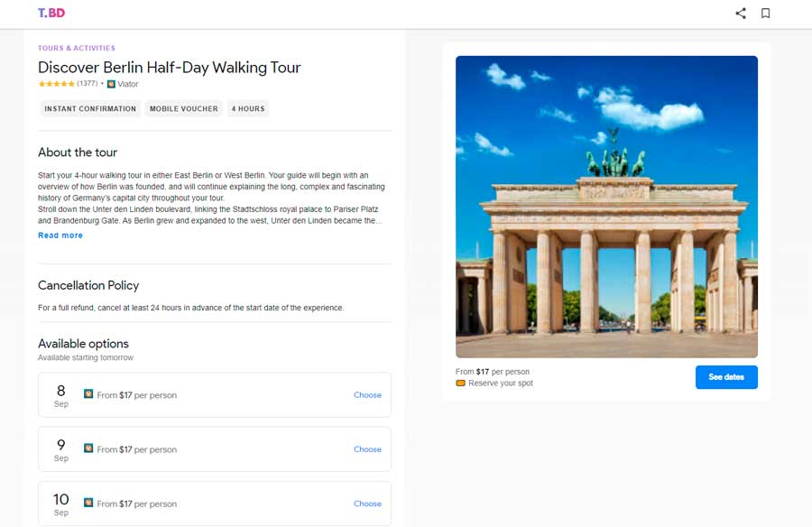Image resolution: width=812 pixels, height=527 pixels.
Task: Click the share icon in header
Action: 741,14
